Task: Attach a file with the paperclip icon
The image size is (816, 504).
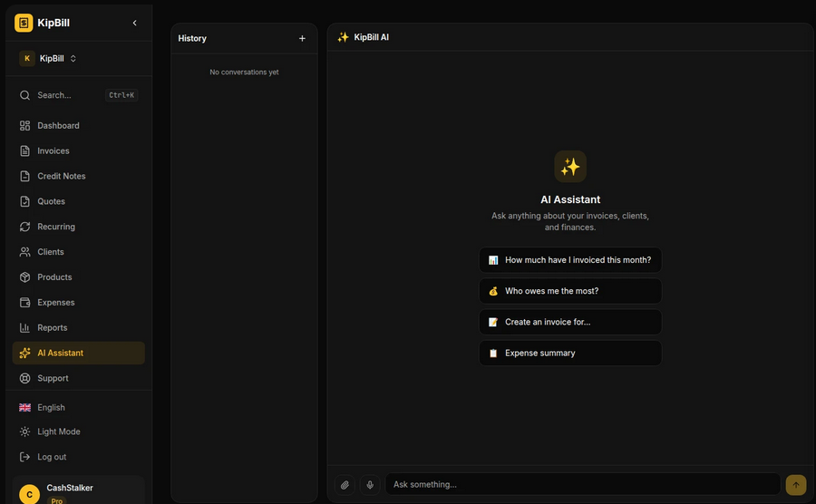Action: coord(345,485)
